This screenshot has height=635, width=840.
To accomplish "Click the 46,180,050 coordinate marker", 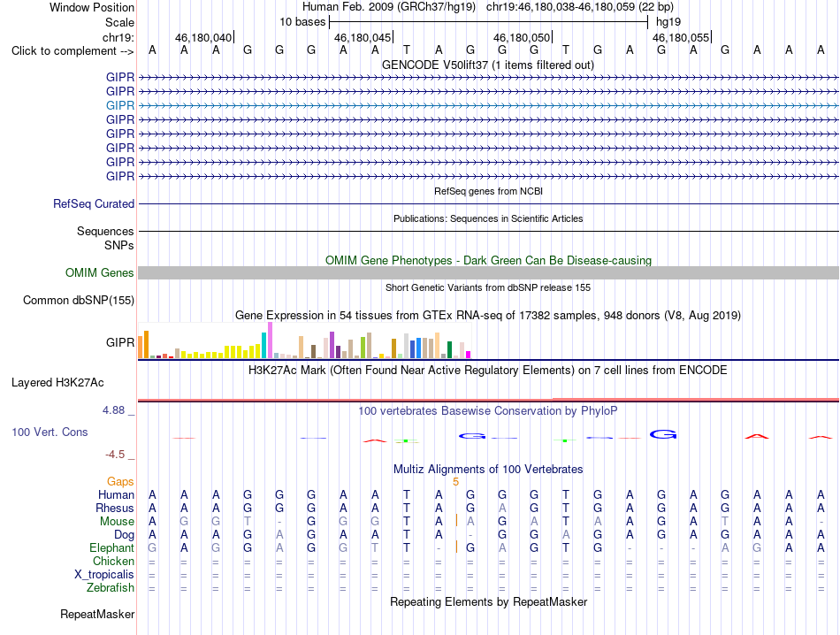I will coord(522,37).
